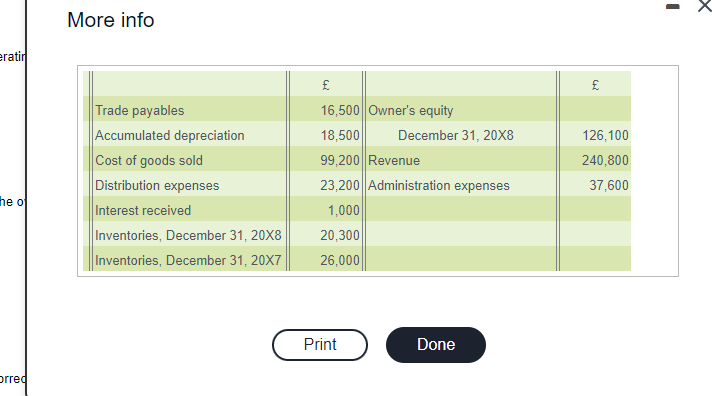Image resolution: width=712 pixels, height=396 pixels.
Task: Click the Administration expenses label
Action: point(439,185)
